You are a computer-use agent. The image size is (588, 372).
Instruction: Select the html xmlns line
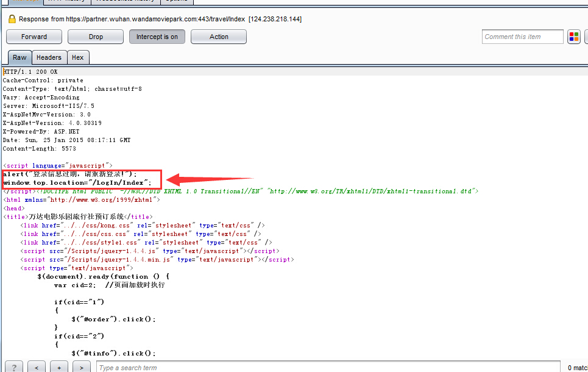click(82, 200)
